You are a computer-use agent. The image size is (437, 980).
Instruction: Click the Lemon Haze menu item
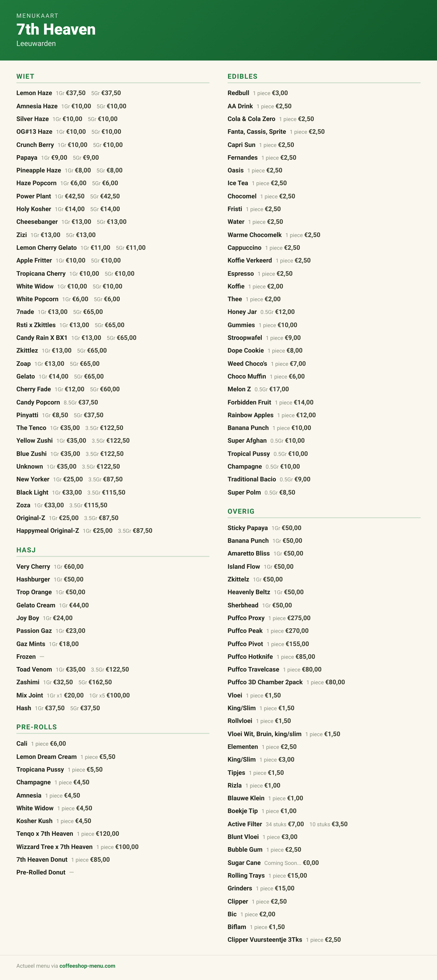point(69,93)
